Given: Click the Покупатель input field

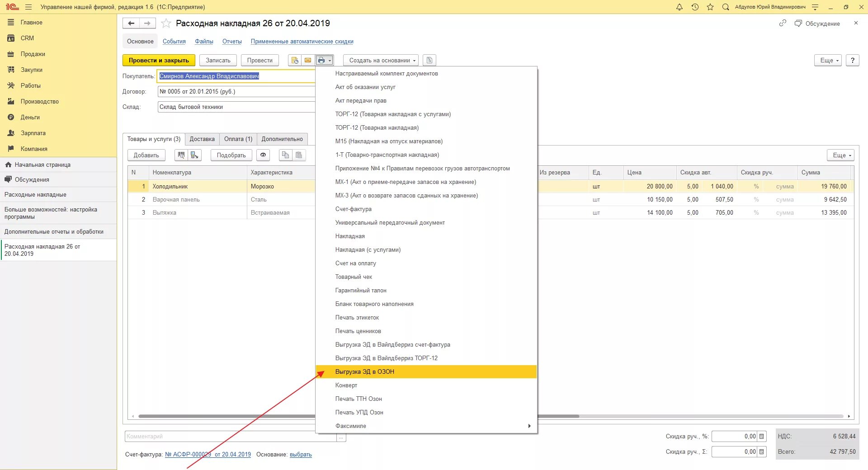Looking at the screenshot, I should pyautogui.click(x=236, y=76).
